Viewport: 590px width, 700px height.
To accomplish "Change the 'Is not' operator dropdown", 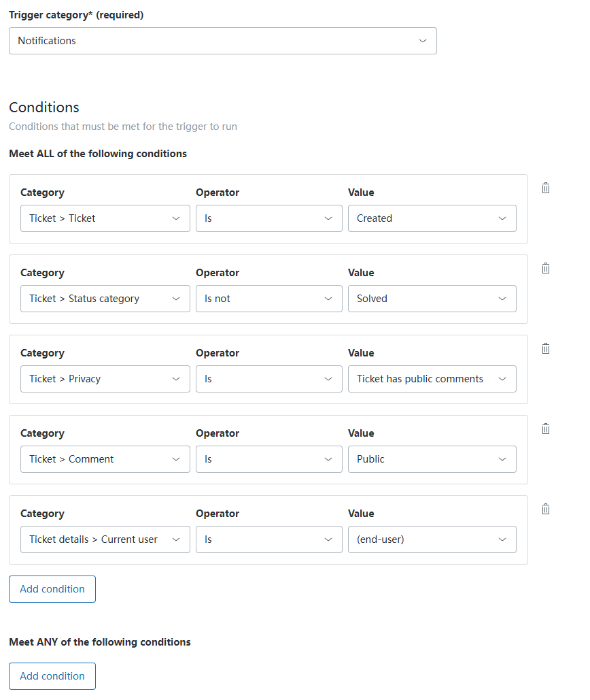I will coord(268,299).
